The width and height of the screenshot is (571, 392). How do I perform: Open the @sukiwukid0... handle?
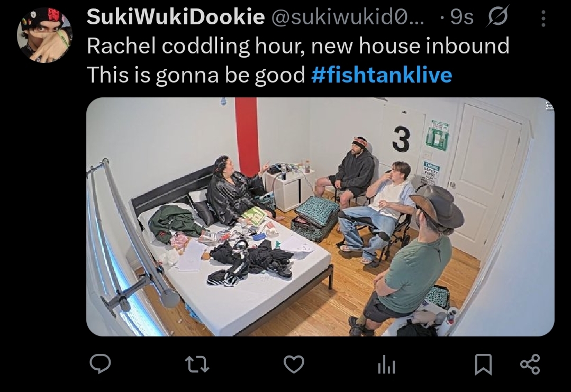(348, 17)
